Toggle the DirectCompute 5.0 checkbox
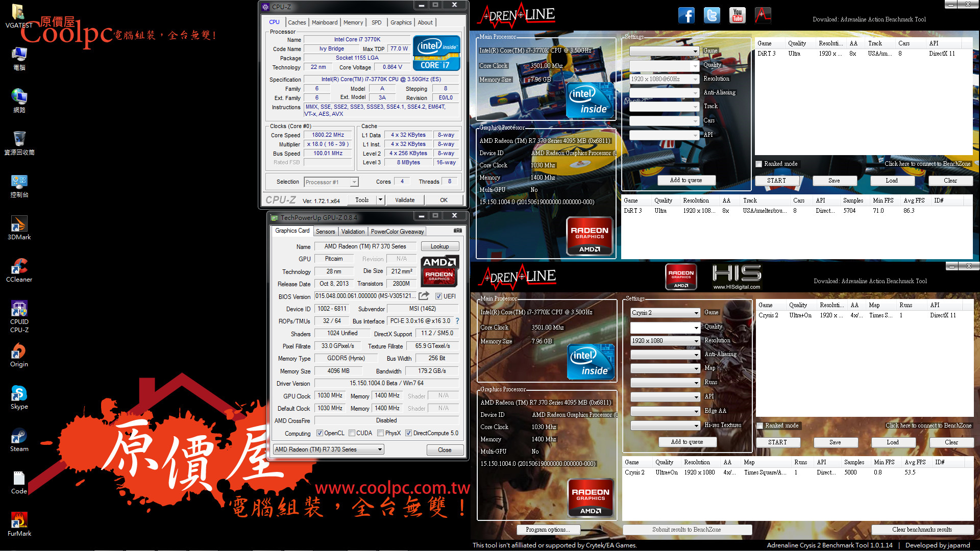The height and width of the screenshot is (551, 980). (408, 433)
